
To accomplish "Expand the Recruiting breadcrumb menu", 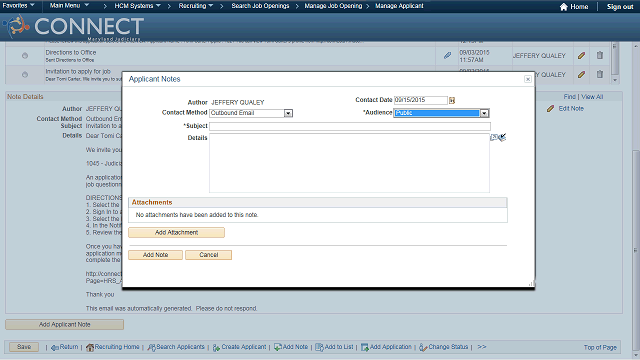I will (x=196, y=6).
